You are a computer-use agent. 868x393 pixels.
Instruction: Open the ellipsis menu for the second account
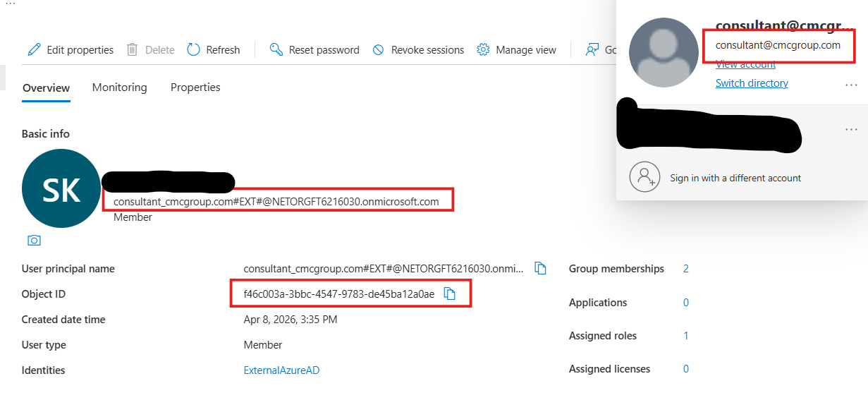pos(851,130)
